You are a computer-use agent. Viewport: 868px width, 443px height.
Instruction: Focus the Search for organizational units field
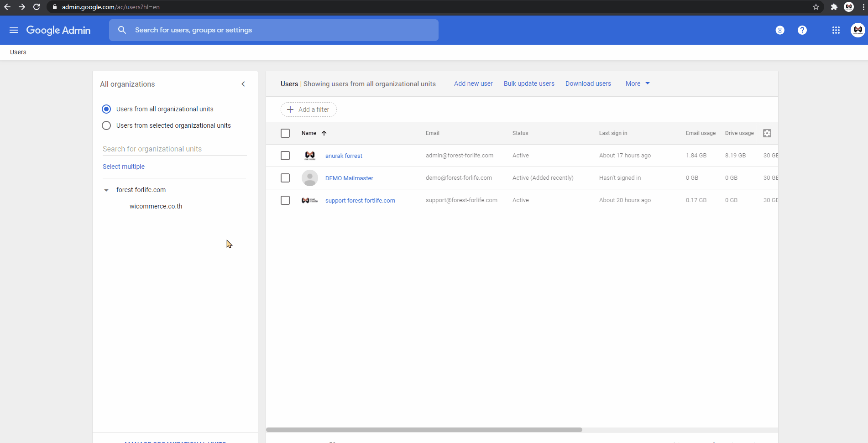coord(174,149)
